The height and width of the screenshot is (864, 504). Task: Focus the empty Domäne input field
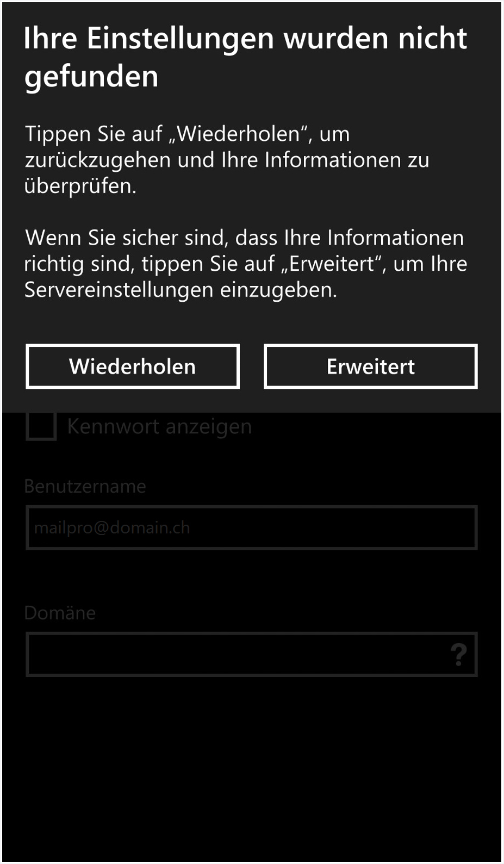(252, 654)
